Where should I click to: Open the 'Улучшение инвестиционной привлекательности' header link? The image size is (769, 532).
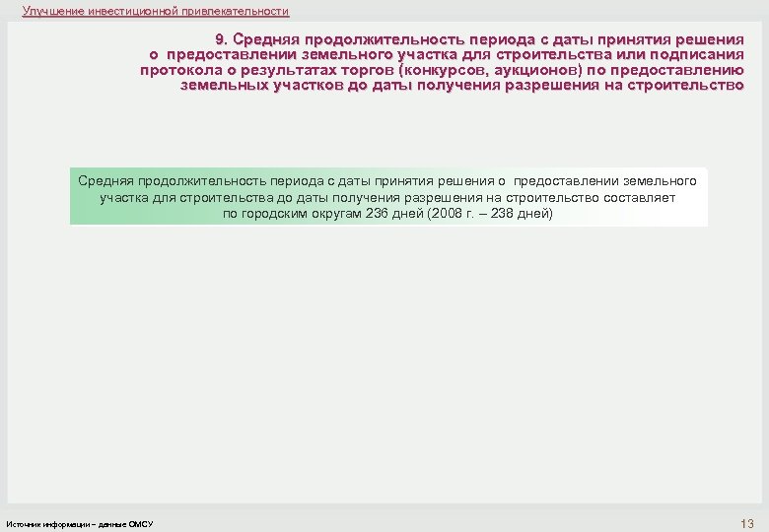[x=156, y=11]
